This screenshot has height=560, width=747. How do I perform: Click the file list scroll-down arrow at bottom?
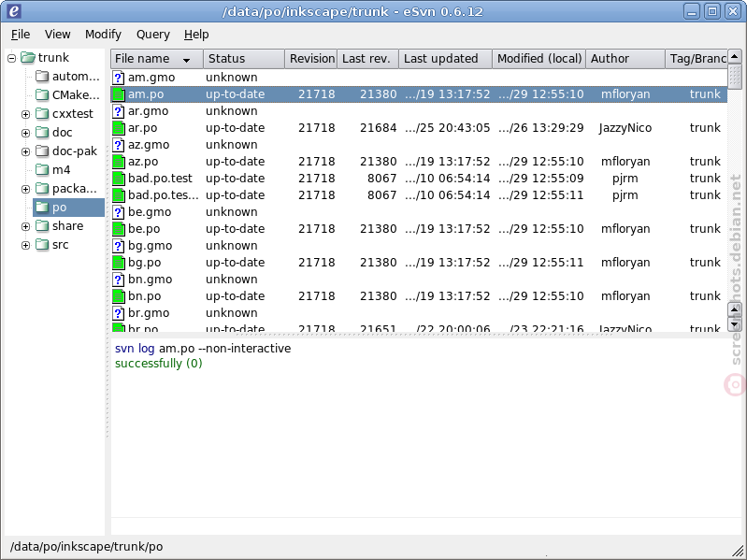tap(735, 324)
